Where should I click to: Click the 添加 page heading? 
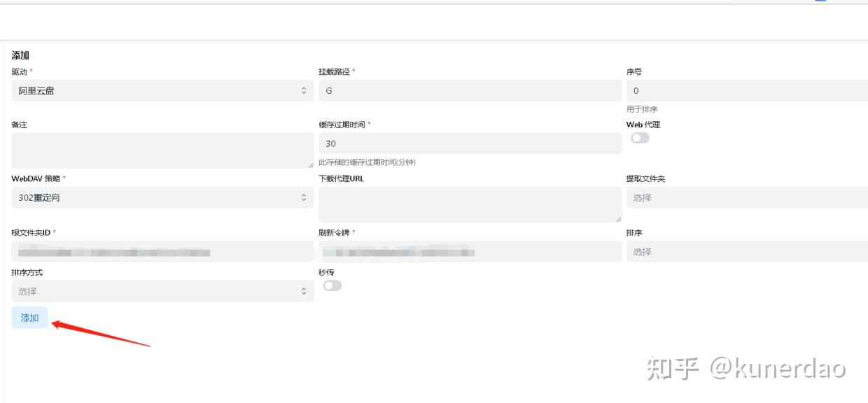click(x=20, y=55)
